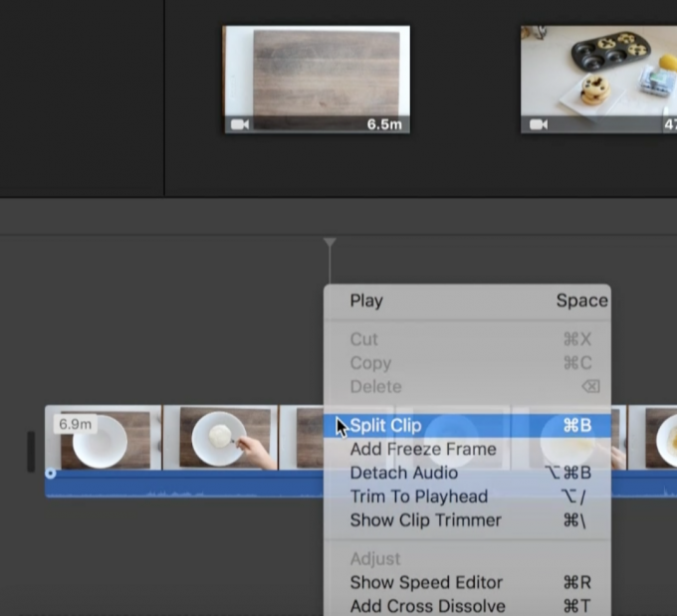Select Detach Audio from the menu
The image size is (677, 616).
(467, 473)
